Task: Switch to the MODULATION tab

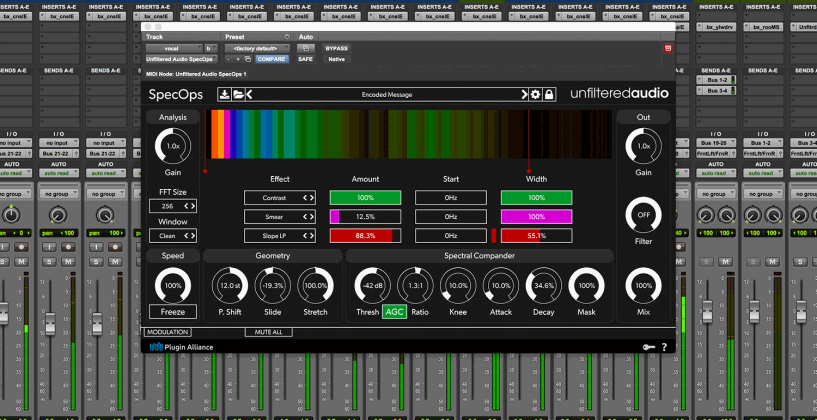Action: click(167, 332)
